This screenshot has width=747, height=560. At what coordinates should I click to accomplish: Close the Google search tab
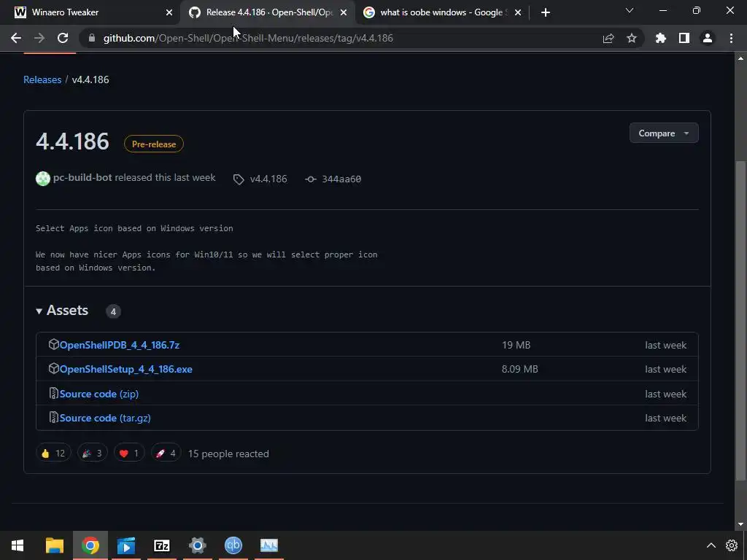(518, 12)
